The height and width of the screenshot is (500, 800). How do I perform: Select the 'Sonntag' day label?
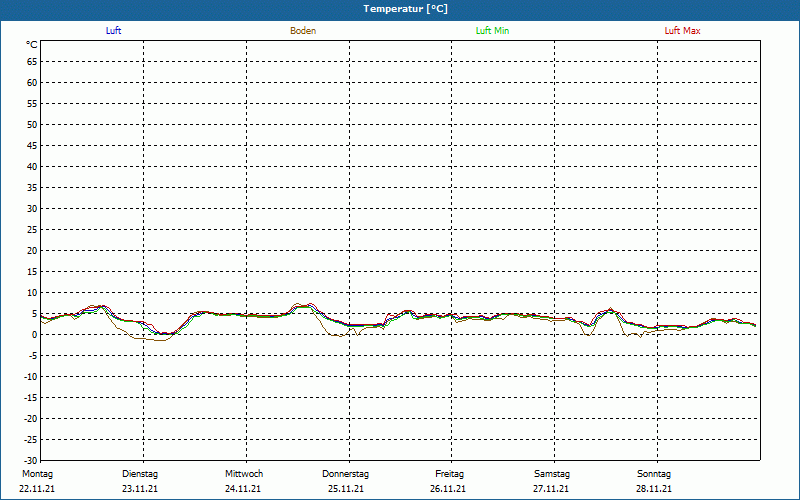click(x=654, y=474)
